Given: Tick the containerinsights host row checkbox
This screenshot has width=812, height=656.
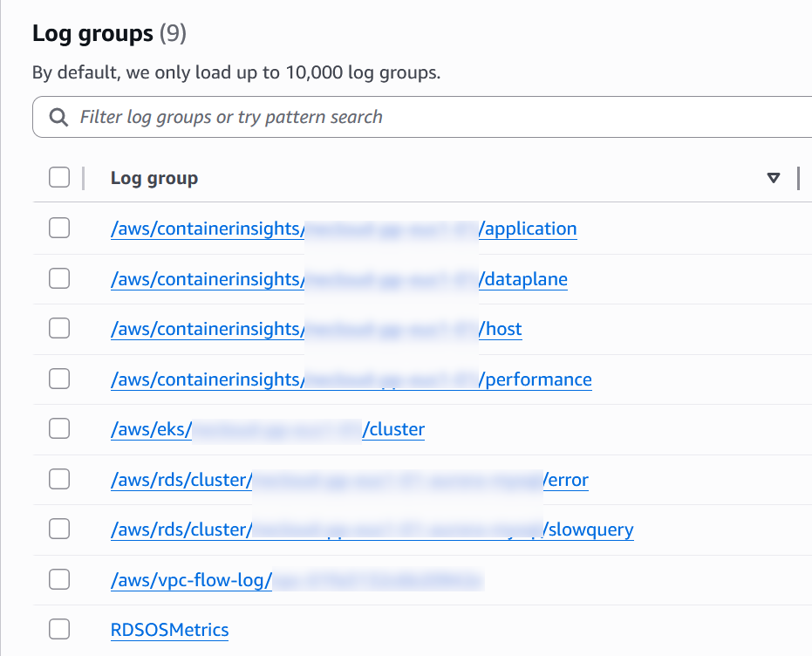Looking at the screenshot, I should [x=59, y=329].
